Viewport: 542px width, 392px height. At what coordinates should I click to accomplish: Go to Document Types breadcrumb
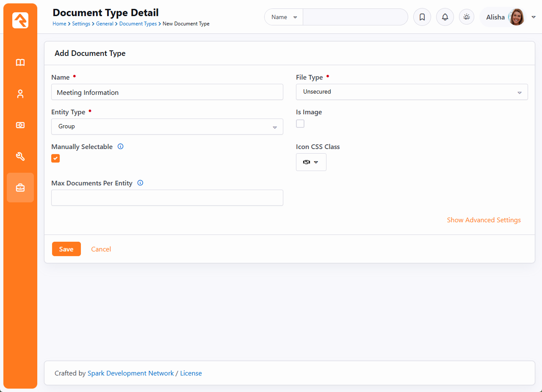click(x=138, y=24)
